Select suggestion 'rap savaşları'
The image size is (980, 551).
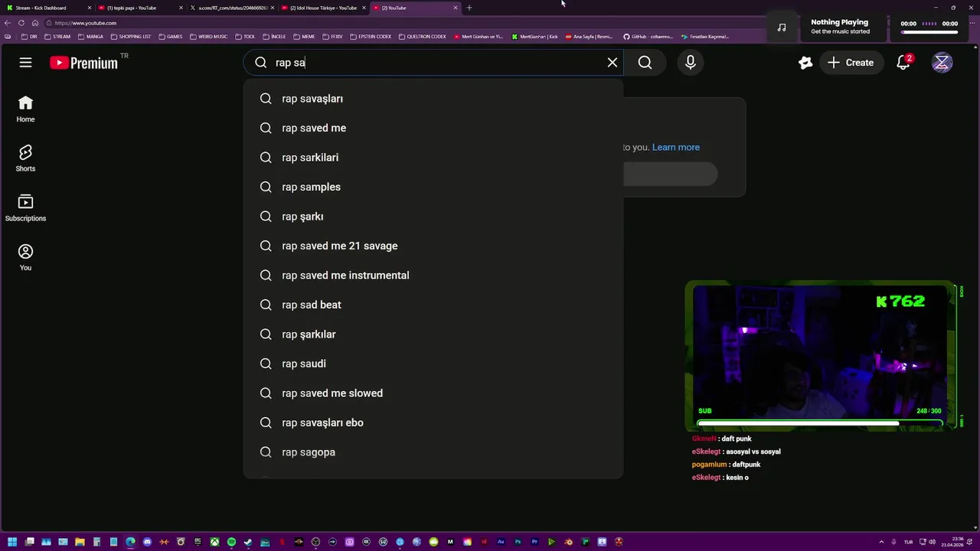coord(433,99)
